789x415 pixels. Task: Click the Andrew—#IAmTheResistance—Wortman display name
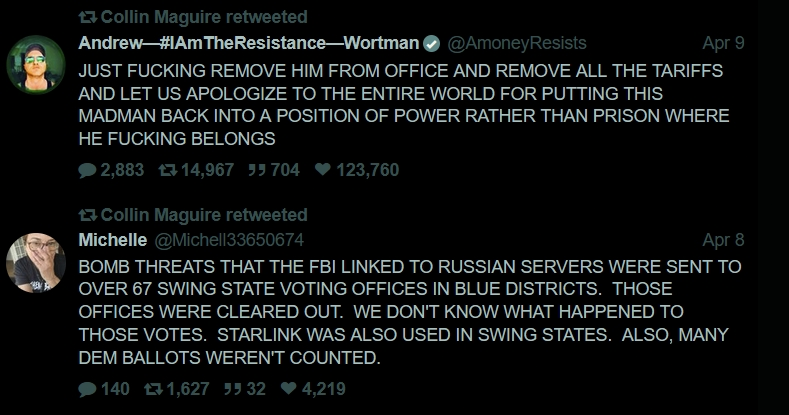click(249, 43)
